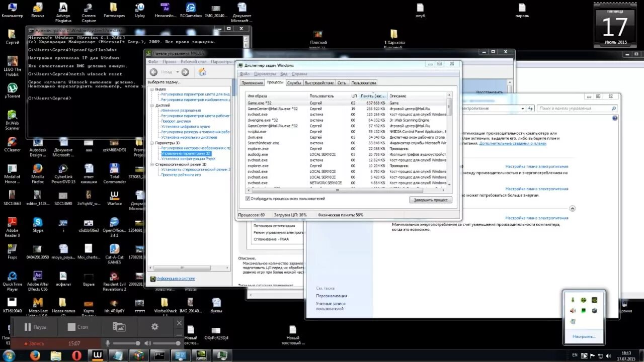644x362 pixels.
Task: Collapse the Видео tree node
Action: [152, 89]
